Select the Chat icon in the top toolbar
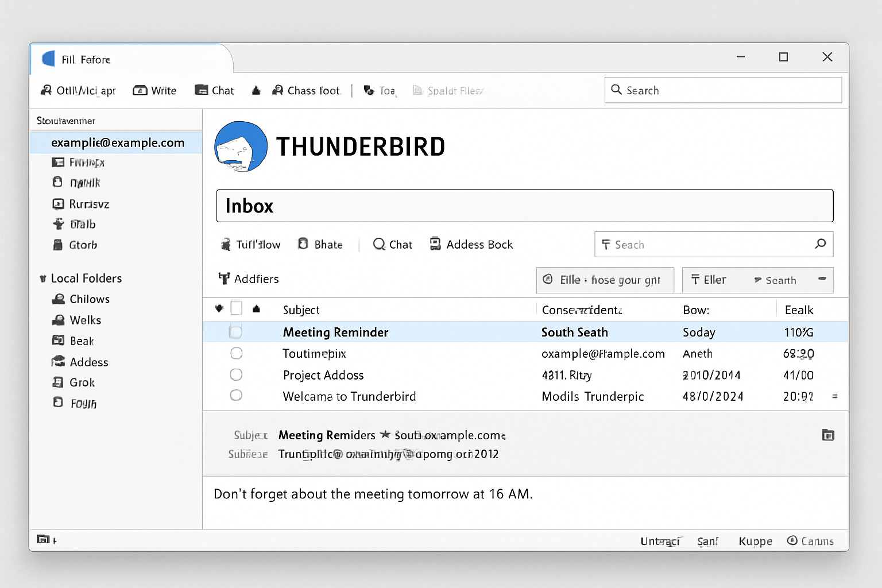Viewport: 882px width, 588px height. pyautogui.click(x=202, y=90)
